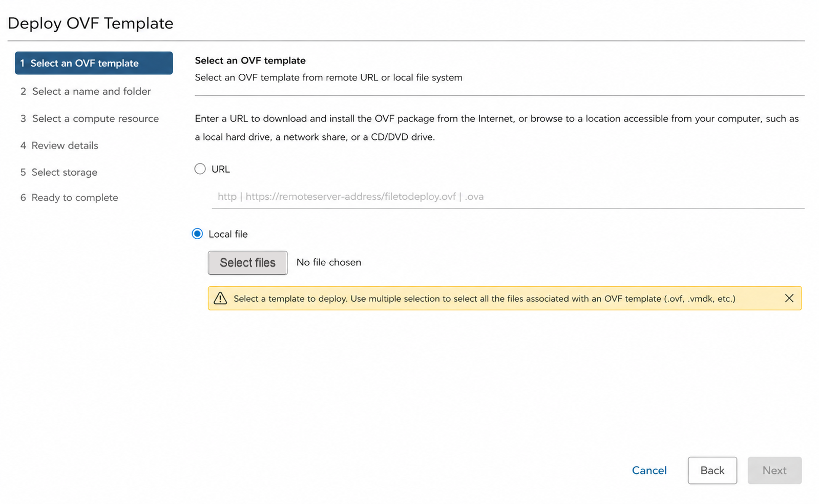Screen dimensions: 819x504
Task: Click the Deploy OVF Template dialog title
Action: coord(91,23)
